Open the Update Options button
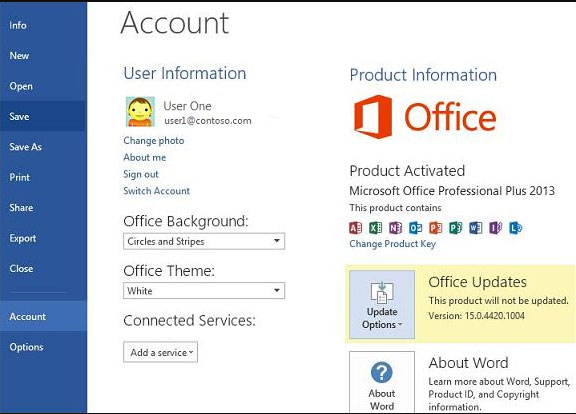Image resolution: width=576 pixels, height=414 pixels. point(382,305)
